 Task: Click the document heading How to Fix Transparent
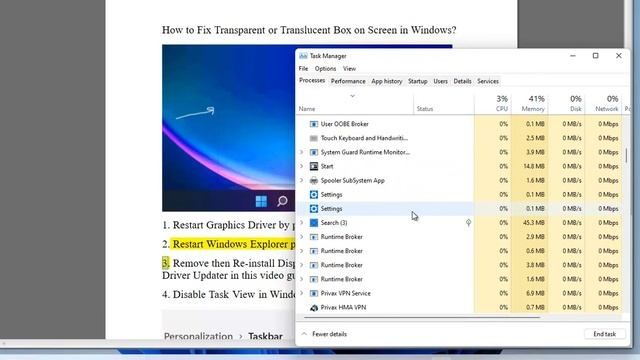[x=309, y=30]
